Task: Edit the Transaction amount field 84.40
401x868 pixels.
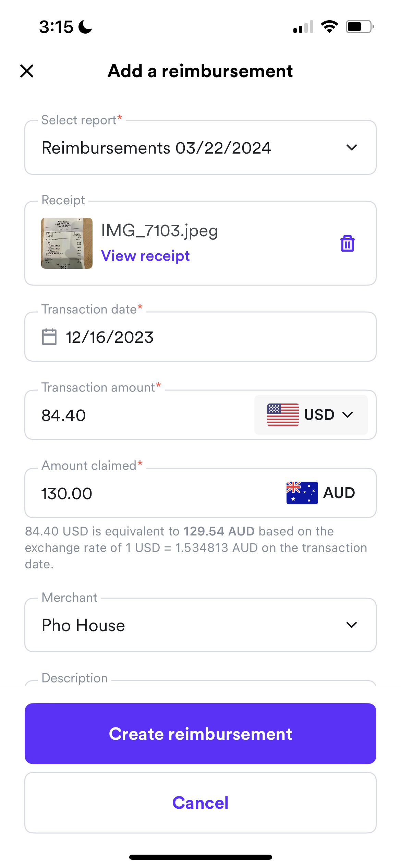Action: 139,415
